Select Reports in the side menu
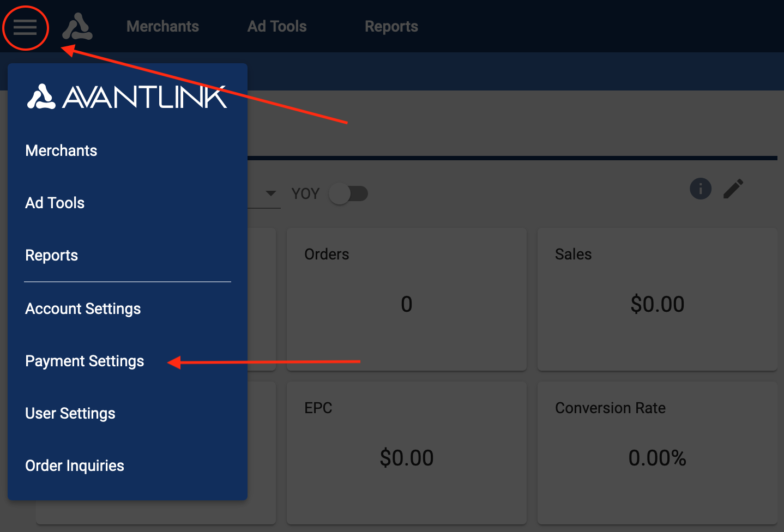The image size is (784, 532). 51,255
